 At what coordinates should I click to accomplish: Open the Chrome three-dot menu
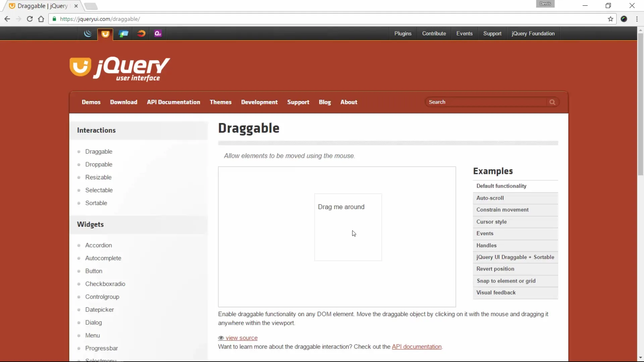pos(637,19)
